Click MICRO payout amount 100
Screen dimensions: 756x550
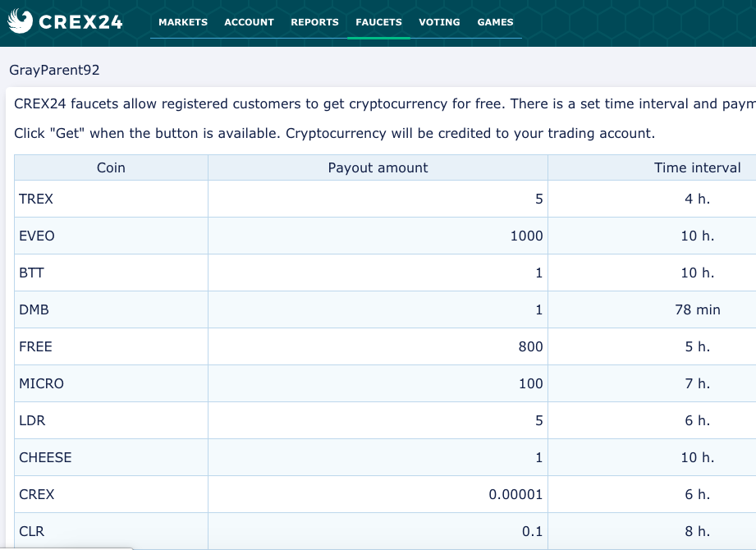tap(530, 383)
